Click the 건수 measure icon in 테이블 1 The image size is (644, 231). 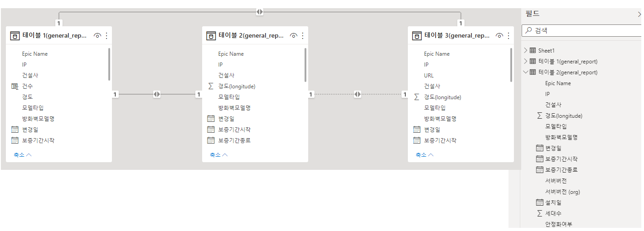tap(15, 86)
